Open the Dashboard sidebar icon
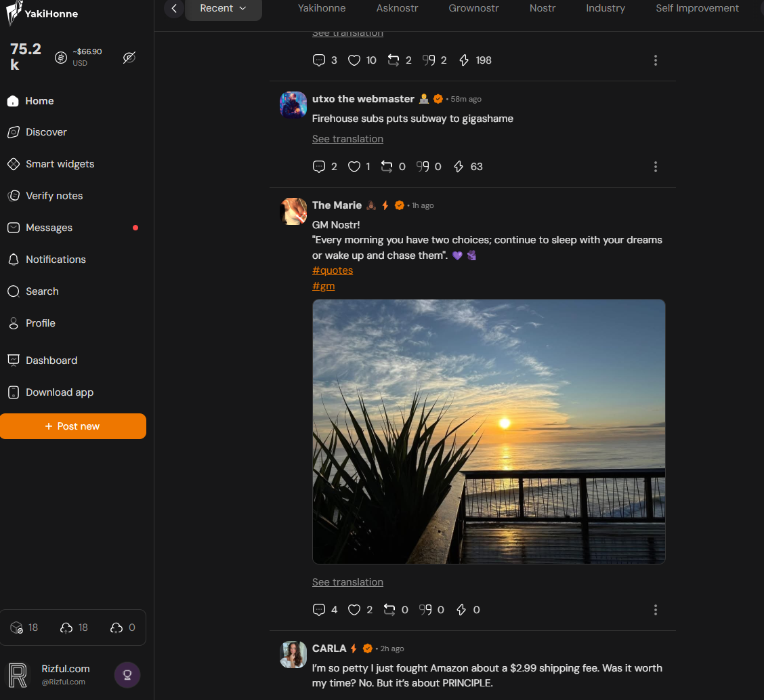 (x=14, y=360)
